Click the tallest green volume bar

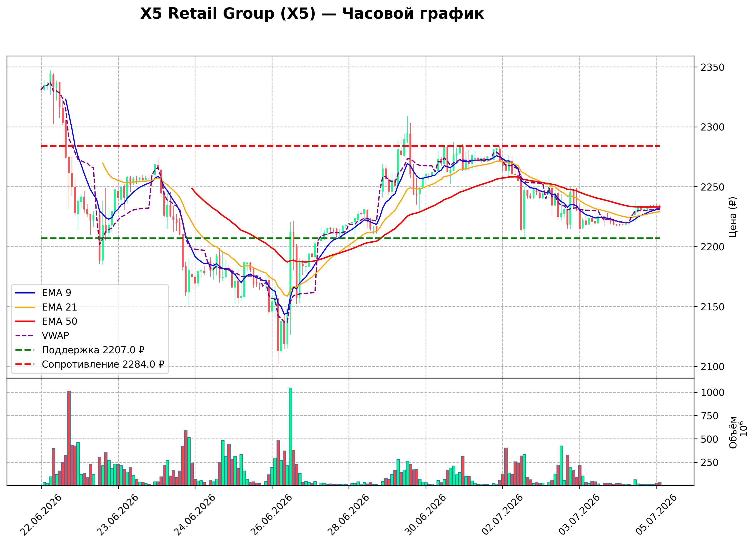tap(290, 437)
